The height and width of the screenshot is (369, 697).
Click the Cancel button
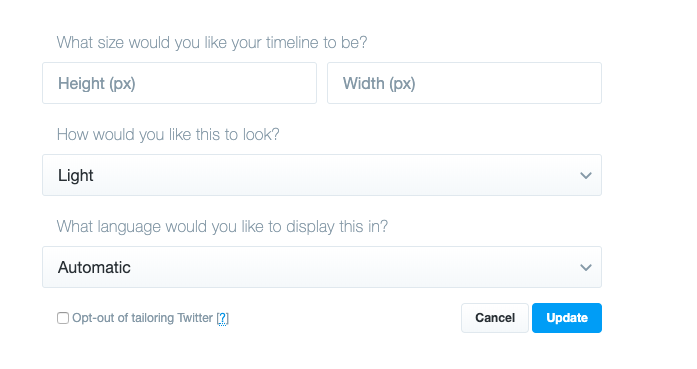495,318
